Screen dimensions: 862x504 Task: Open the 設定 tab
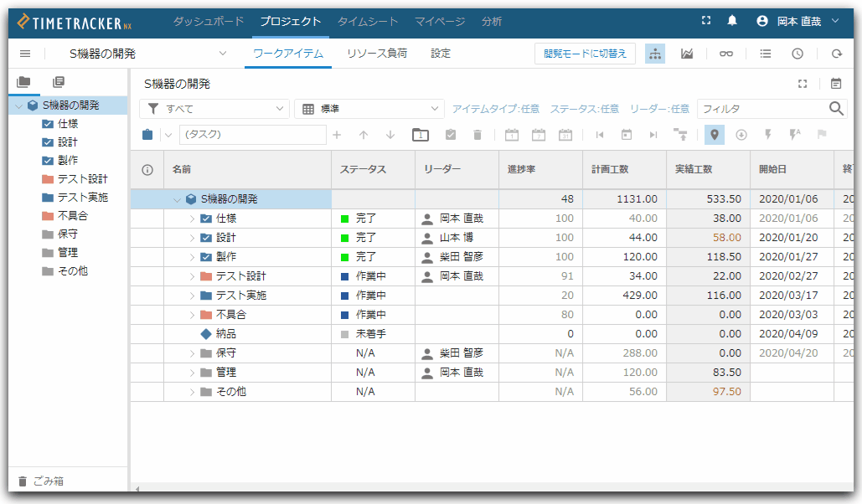[441, 54]
